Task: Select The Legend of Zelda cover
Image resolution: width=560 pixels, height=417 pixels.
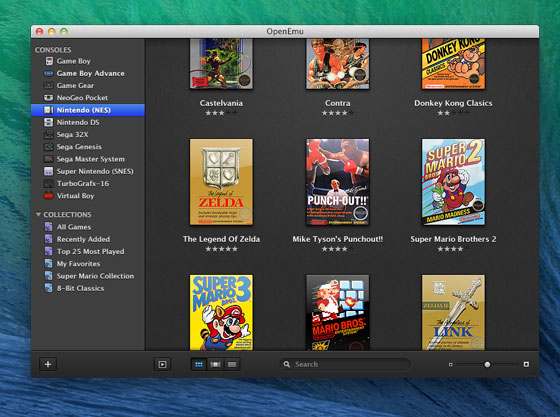Action: 221,182
